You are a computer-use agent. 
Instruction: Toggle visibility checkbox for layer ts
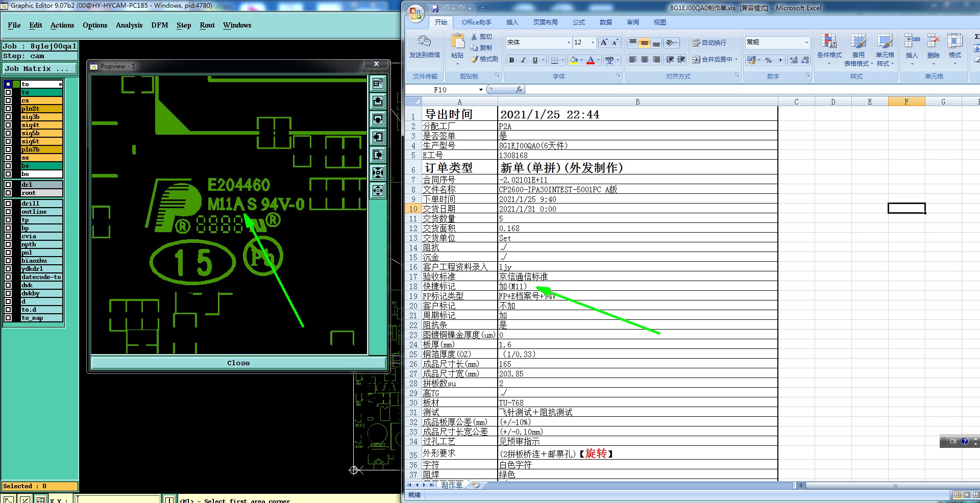click(x=8, y=92)
